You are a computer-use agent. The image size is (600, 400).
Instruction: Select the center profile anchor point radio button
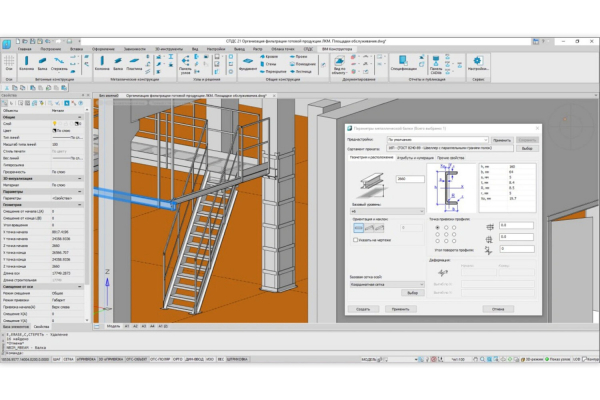tap(446, 234)
